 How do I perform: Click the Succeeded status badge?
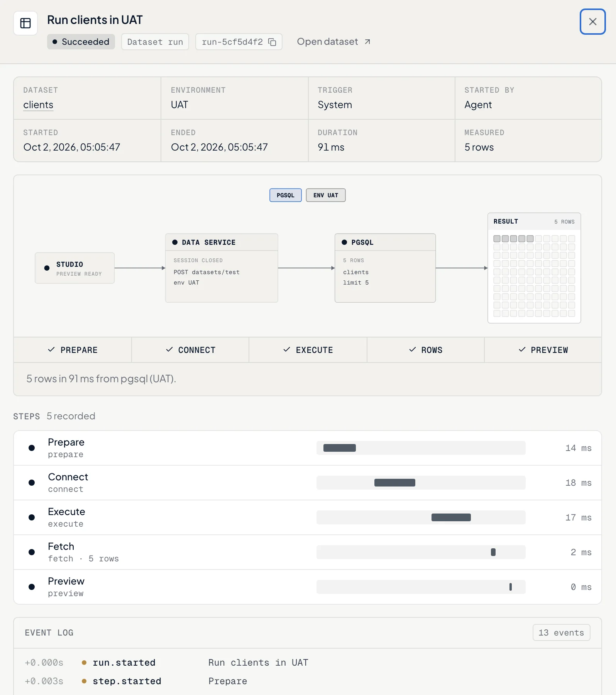(x=81, y=42)
